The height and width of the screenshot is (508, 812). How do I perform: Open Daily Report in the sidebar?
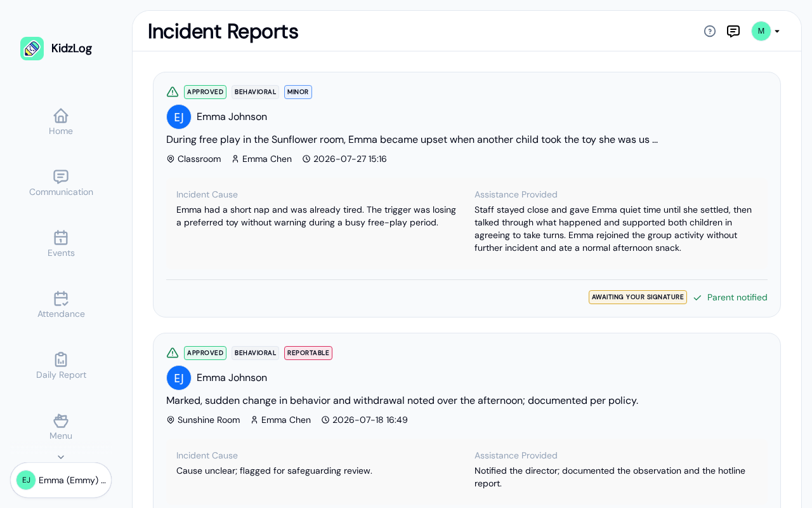click(x=61, y=366)
